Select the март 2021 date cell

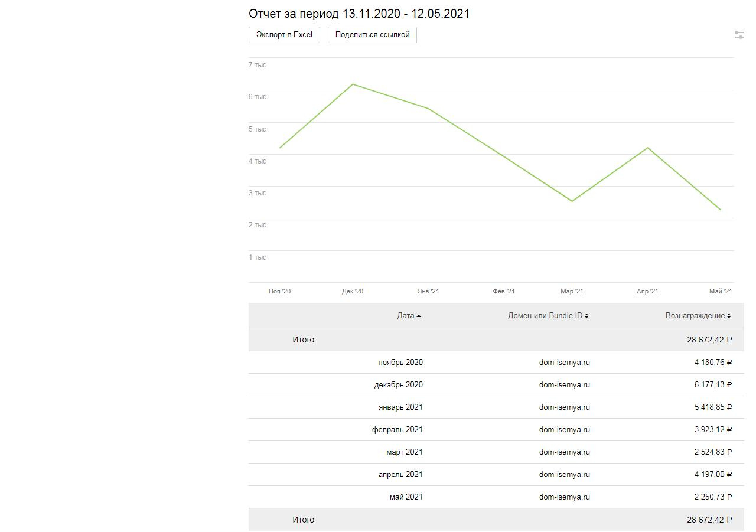click(x=404, y=452)
